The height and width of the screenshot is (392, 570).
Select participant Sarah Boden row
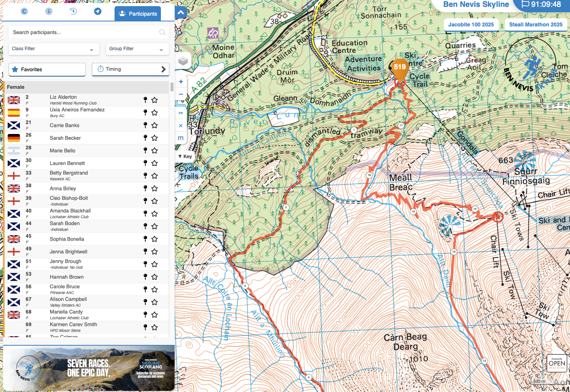coord(87,226)
